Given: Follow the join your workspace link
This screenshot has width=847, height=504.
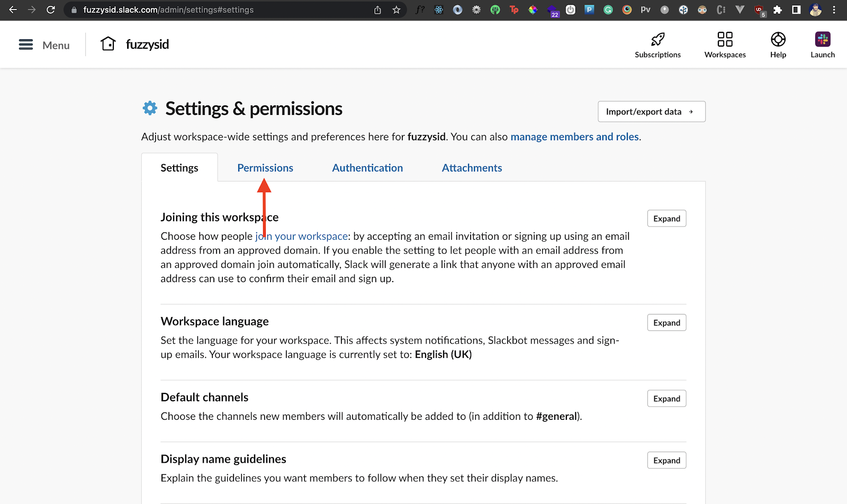Looking at the screenshot, I should tap(301, 236).
